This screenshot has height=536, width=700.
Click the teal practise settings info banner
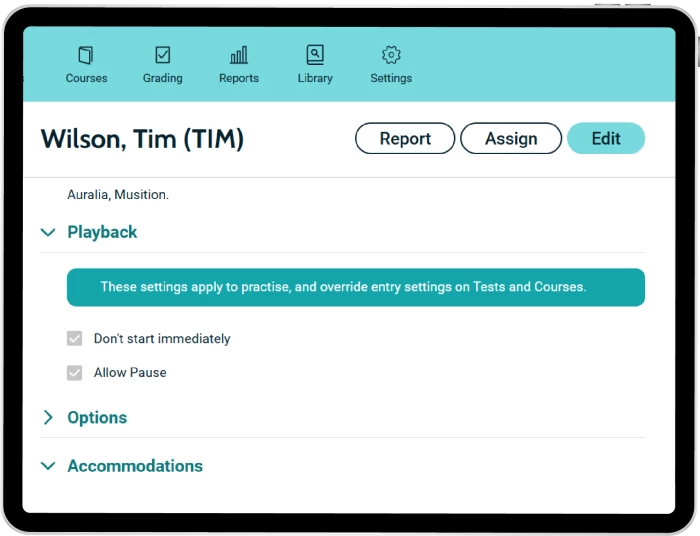coord(355,287)
